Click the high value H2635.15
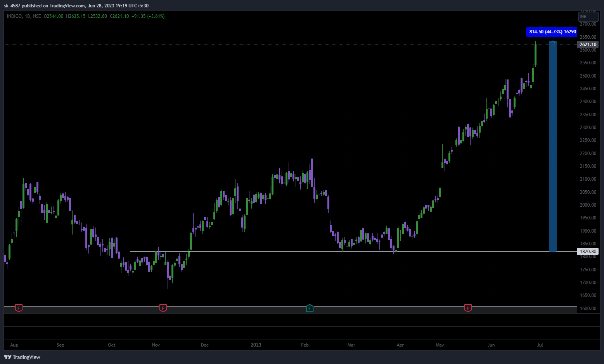604x364 pixels. click(x=76, y=16)
